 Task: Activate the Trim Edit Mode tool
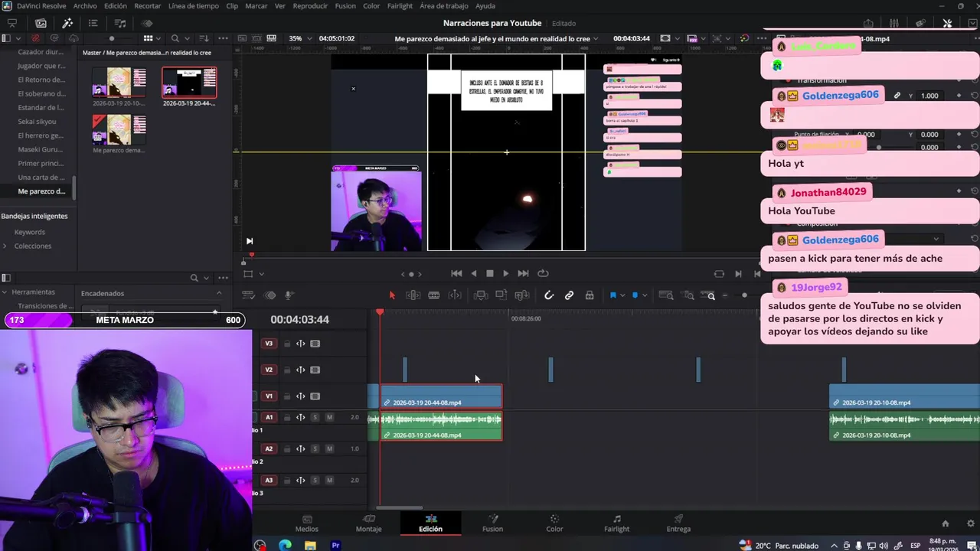(x=413, y=295)
